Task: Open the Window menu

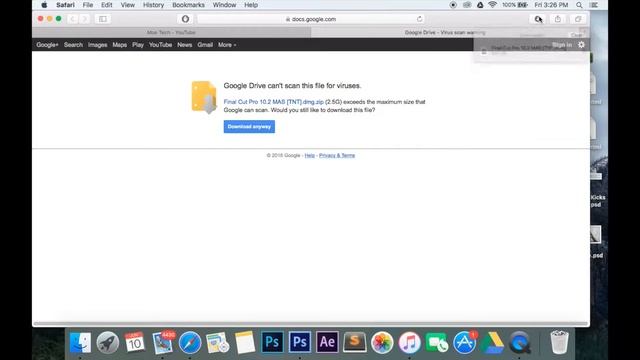Action: pyautogui.click(x=224, y=5)
